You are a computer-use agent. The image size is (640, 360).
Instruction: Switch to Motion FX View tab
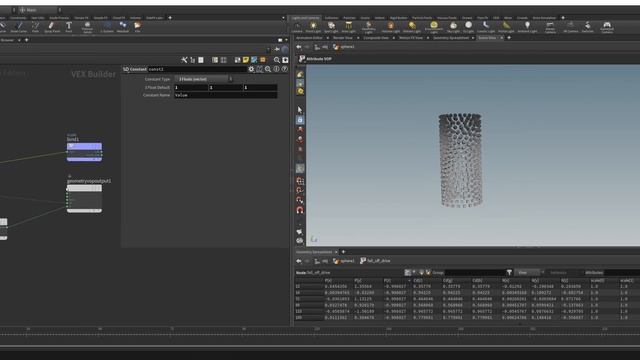[411, 38]
